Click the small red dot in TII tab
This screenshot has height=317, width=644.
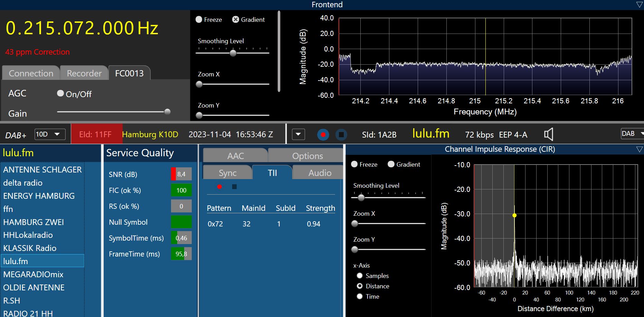[x=219, y=187]
